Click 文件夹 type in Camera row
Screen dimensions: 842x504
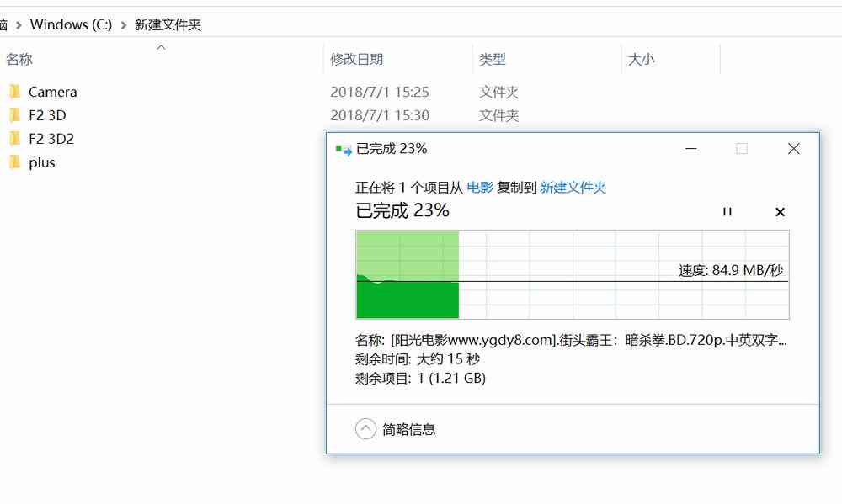498,92
